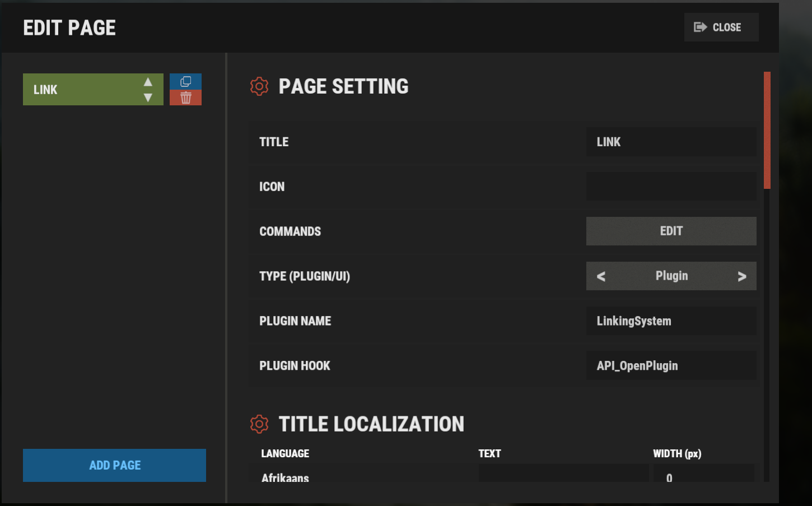Close the Edit Page window
812x506 pixels.
click(x=721, y=27)
